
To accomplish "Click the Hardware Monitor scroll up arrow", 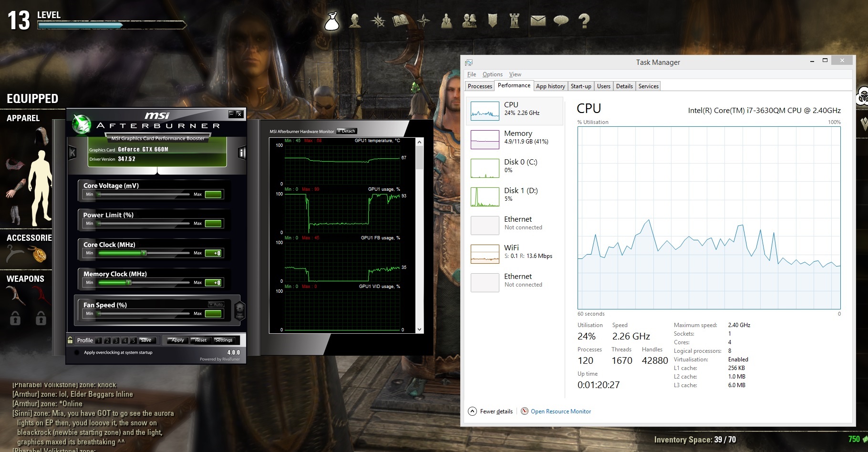I will [x=419, y=142].
